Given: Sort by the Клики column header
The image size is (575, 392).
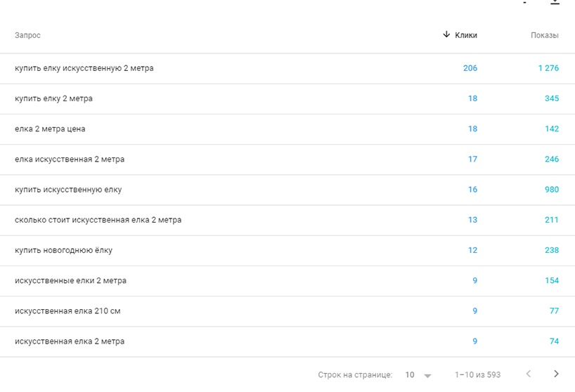Looking at the screenshot, I should [x=466, y=35].
